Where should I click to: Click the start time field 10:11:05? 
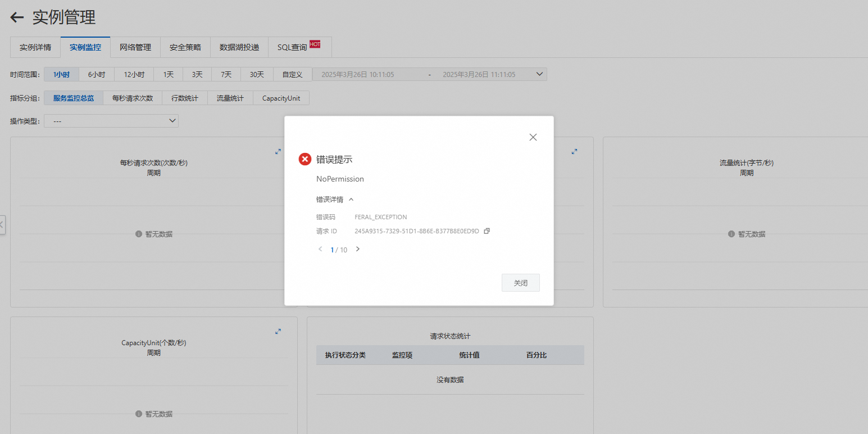tap(358, 74)
